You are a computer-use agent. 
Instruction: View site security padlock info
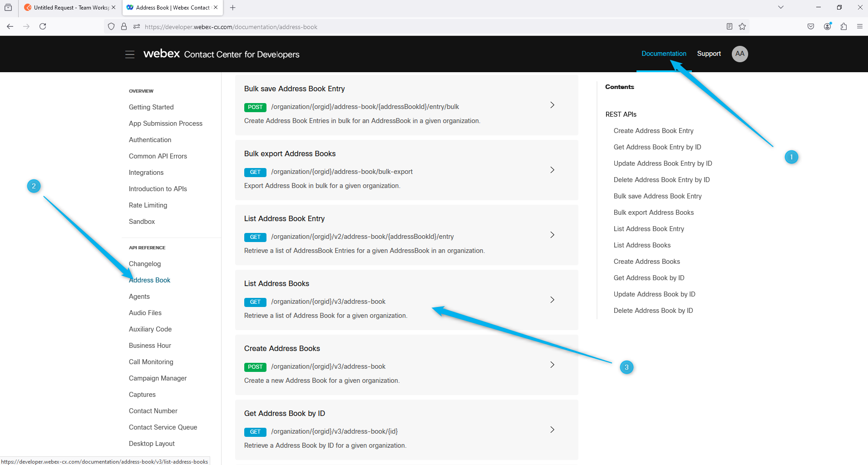coord(124,27)
